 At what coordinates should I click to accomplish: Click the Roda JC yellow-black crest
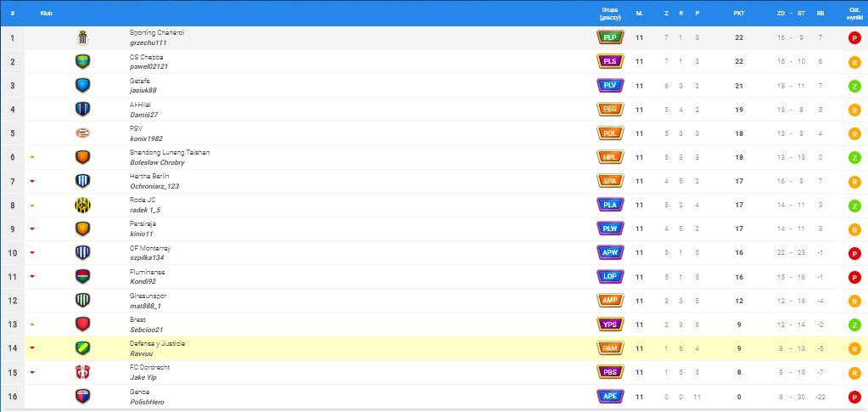[82, 205]
